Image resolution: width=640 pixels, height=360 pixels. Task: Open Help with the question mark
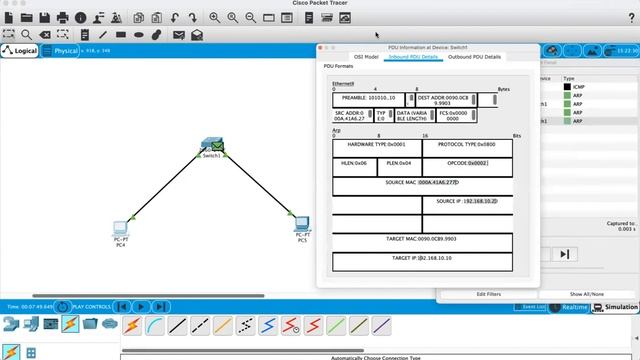point(632,18)
